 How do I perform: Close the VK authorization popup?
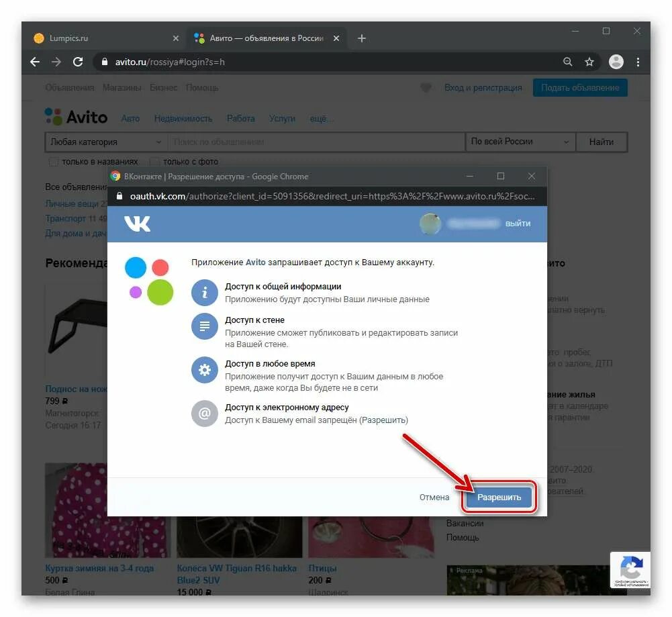point(532,176)
